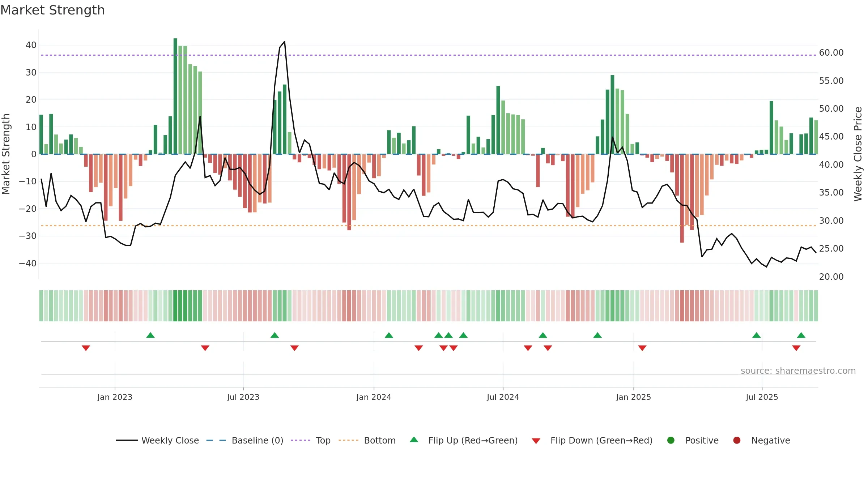Click the 60.00 price axis label
Screen dimensions: 868x488
pos(831,53)
